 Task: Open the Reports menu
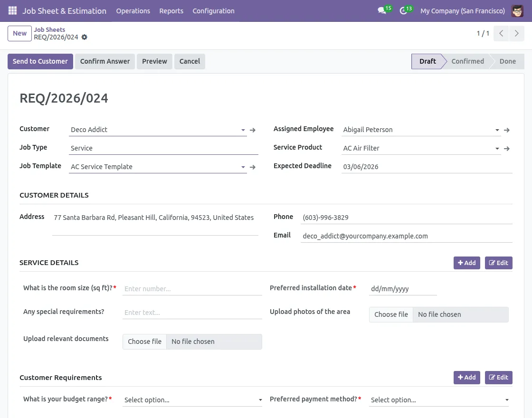point(171,11)
